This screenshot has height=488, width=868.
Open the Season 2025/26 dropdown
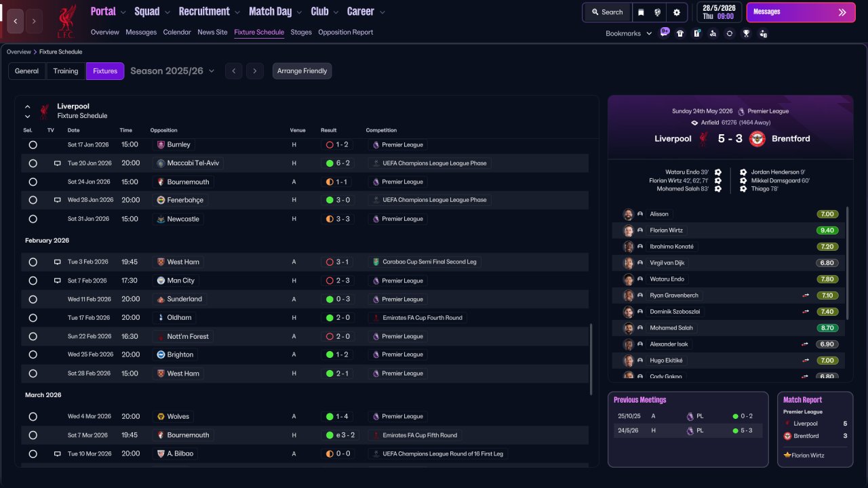[x=172, y=71]
